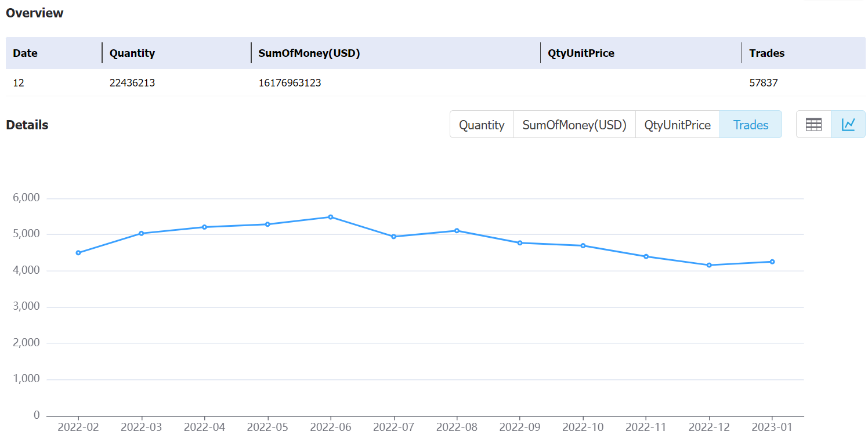Click the 2022-05 data point on chart
The image size is (868, 435).
point(267,224)
